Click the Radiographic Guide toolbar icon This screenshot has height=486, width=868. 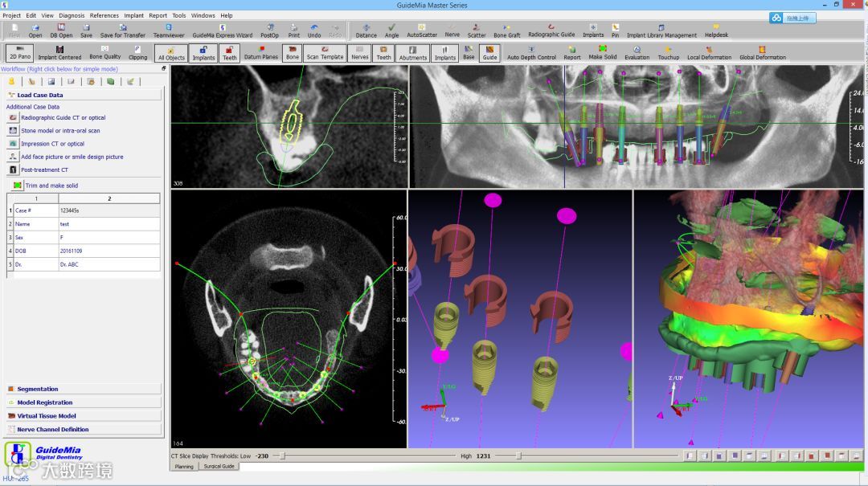pyautogui.click(x=551, y=31)
